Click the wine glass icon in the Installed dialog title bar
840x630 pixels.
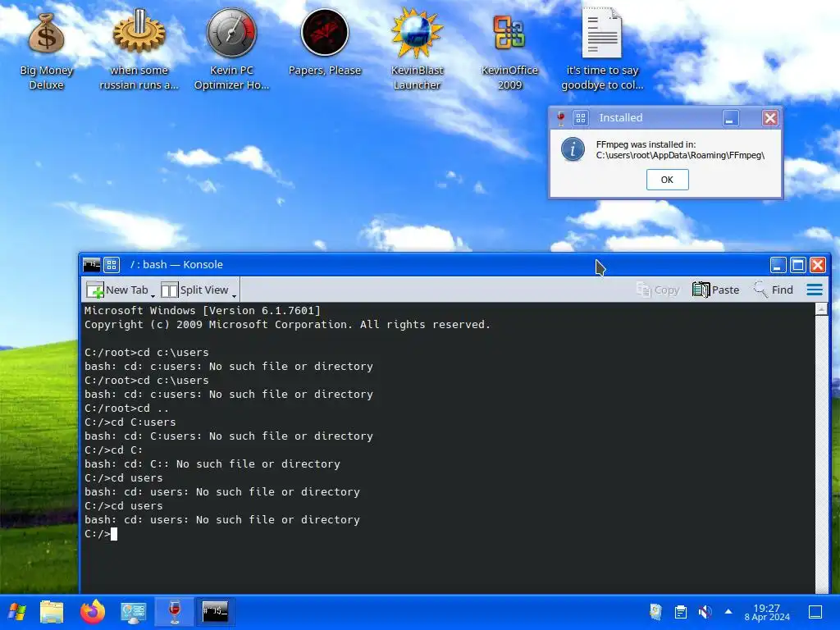561,118
